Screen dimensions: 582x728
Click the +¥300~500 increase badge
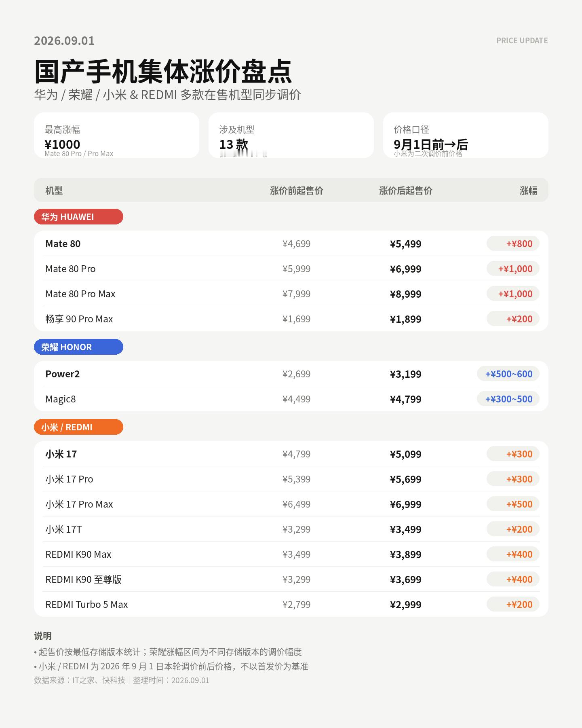pyautogui.click(x=508, y=399)
